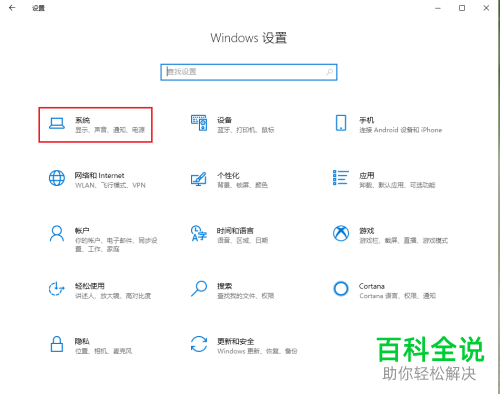Click the description 'Windows 更新、恢复、备份'

point(257,351)
